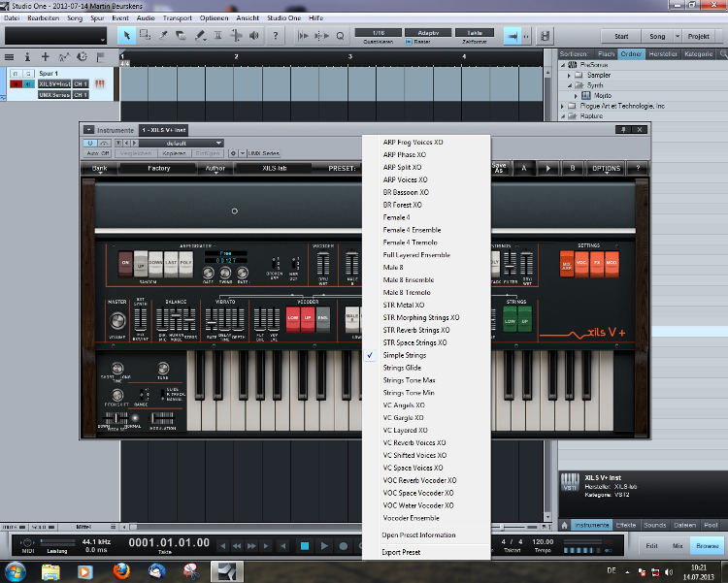
Task: Show automation with the curve icon
Action: (64, 57)
